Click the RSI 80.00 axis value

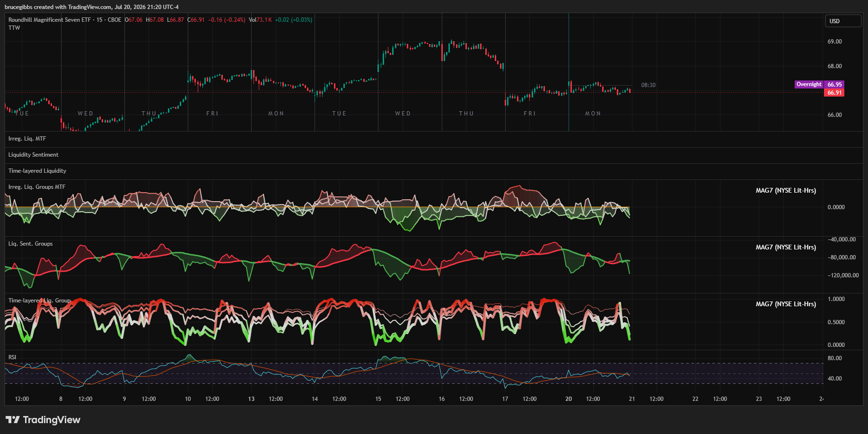click(x=834, y=358)
